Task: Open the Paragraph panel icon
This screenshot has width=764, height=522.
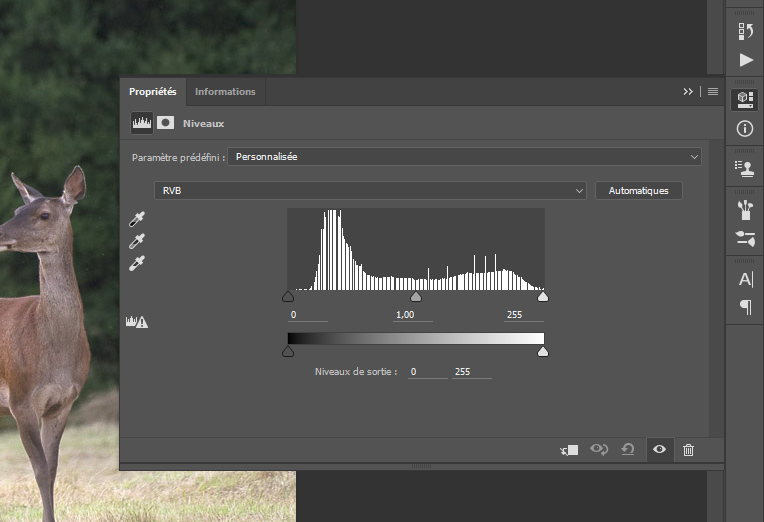Action: 746,307
